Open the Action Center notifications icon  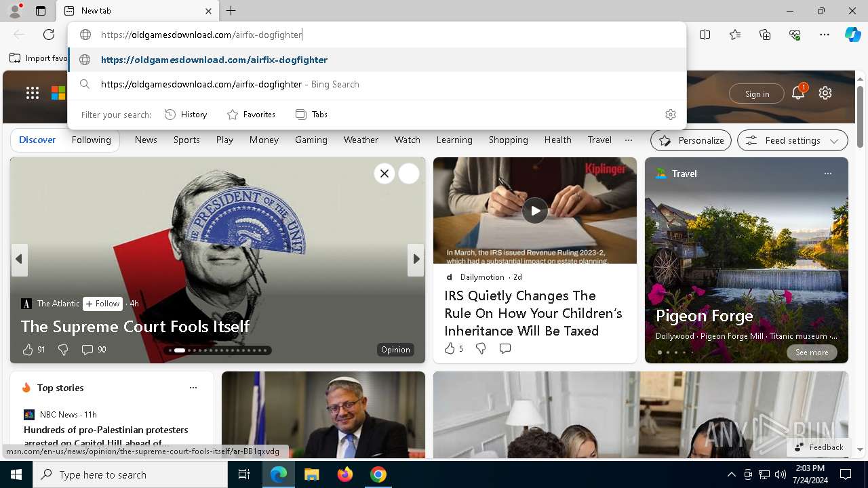click(846, 474)
